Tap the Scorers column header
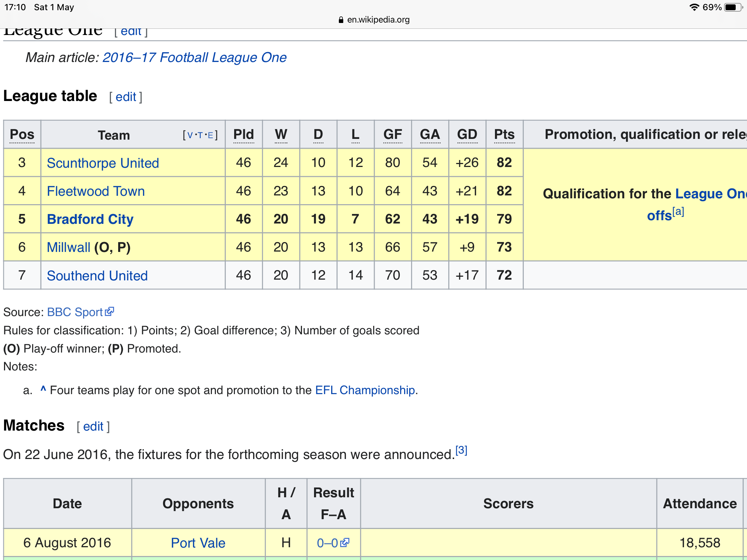Viewport: 747px width, 560px height. tap(508, 503)
